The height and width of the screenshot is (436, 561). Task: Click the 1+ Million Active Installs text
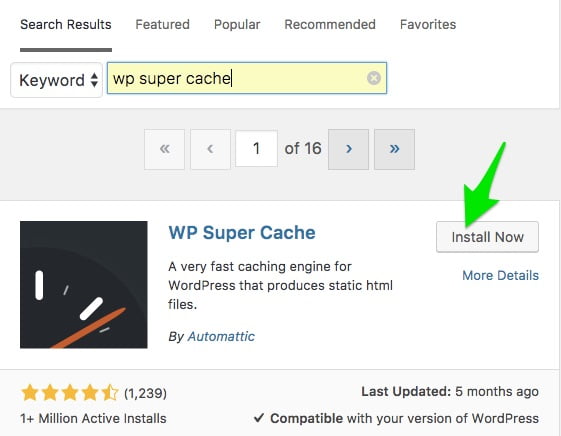click(x=93, y=418)
